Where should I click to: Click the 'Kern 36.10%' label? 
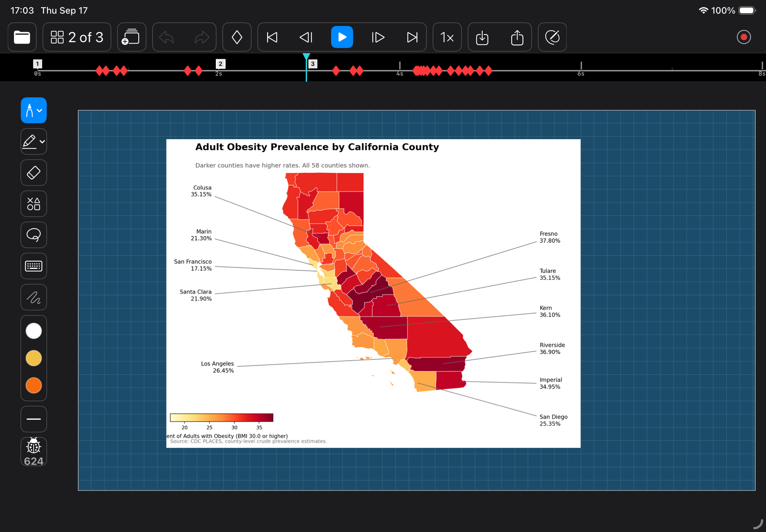click(x=550, y=311)
